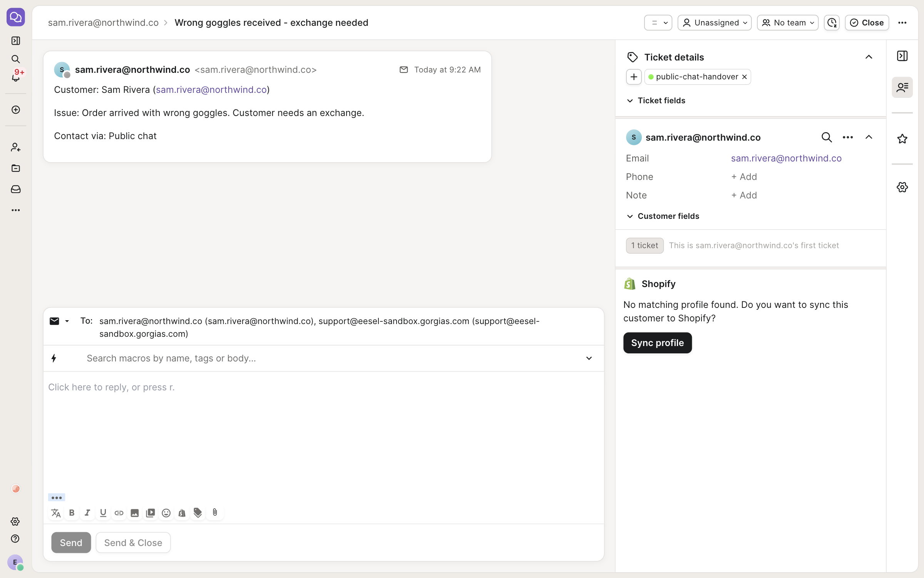Expand the Ticket fields section
924x578 pixels.
tap(656, 101)
